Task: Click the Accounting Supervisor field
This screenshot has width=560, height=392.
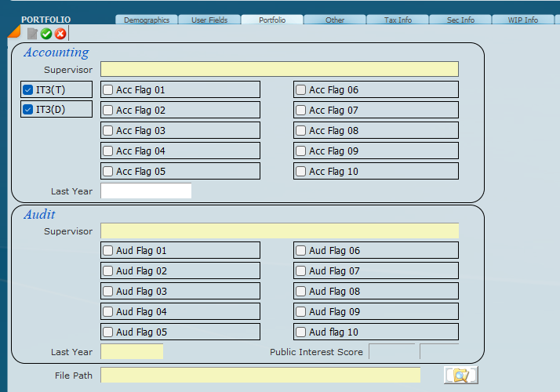Action: point(279,70)
